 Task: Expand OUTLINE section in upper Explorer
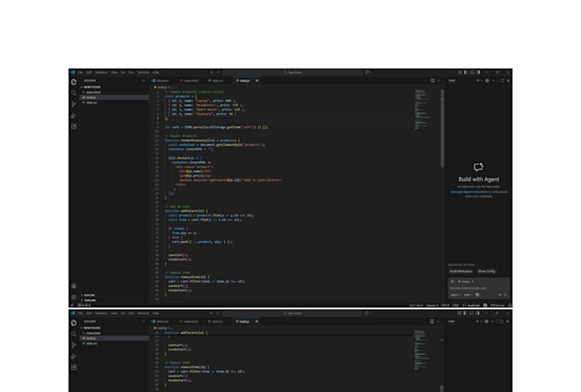click(x=89, y=295)
